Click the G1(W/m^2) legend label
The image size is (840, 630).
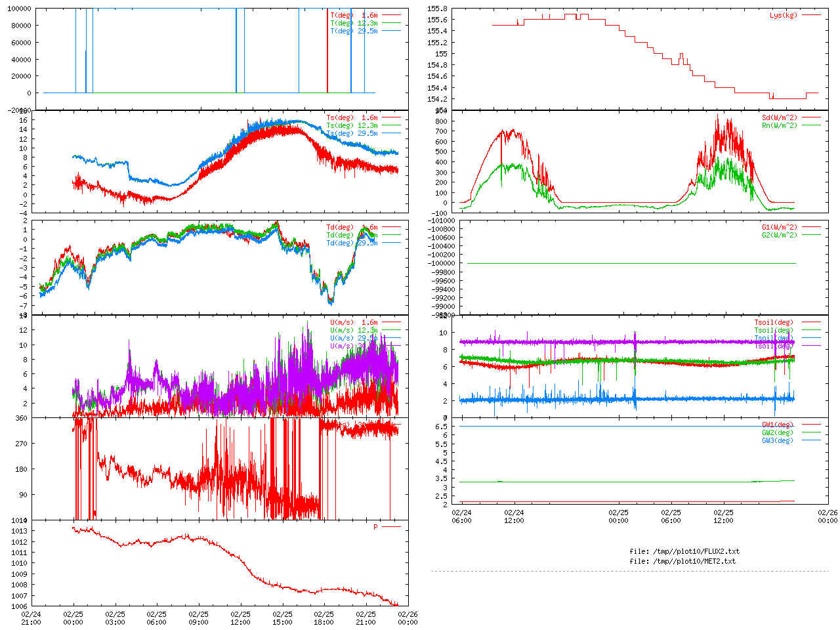coord(779,228)
